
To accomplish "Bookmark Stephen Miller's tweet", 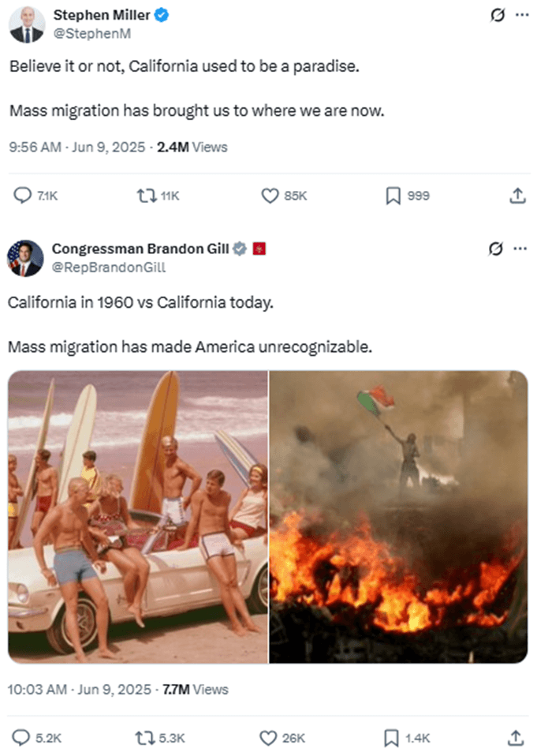I will click(393, 195).
